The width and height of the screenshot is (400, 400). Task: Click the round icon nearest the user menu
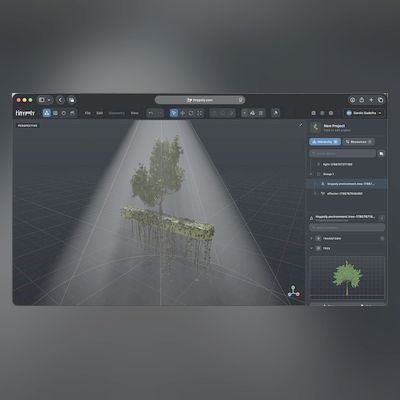pyautogui.click(x=331, y=113)
